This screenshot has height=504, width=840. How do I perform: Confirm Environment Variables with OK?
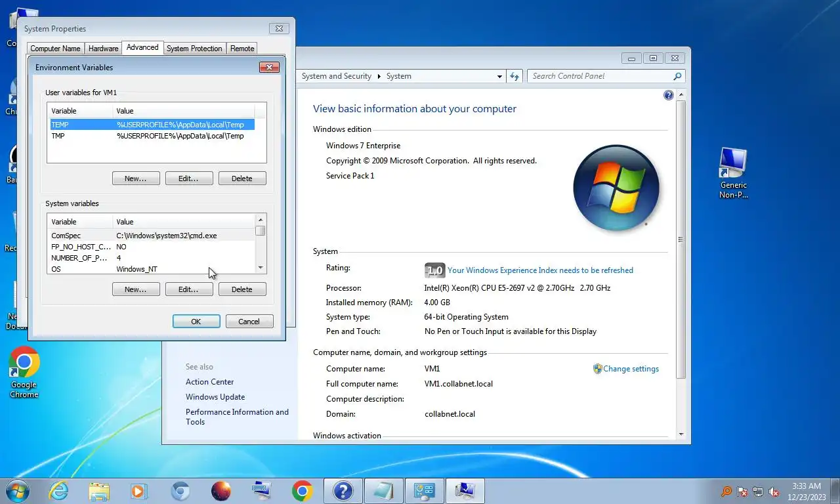pyautogui.click(x=196, y=322)
